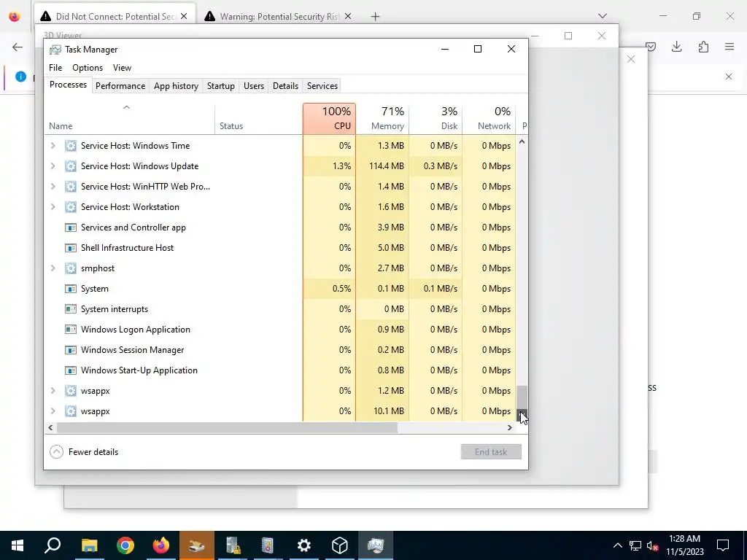This screenshot has width=747, height=560.
Task: Open the File menu in Task Manager
Action: tap(55, 68)
